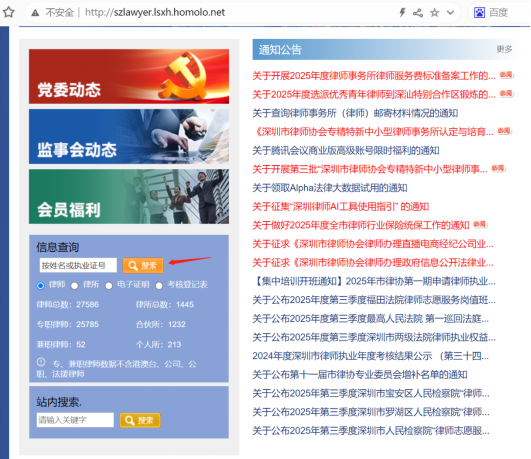Image resolution: width=531 pixels, height=459 pixels.
Task: Click the 请输入关键字 search field
Action: tap(75, 420)
